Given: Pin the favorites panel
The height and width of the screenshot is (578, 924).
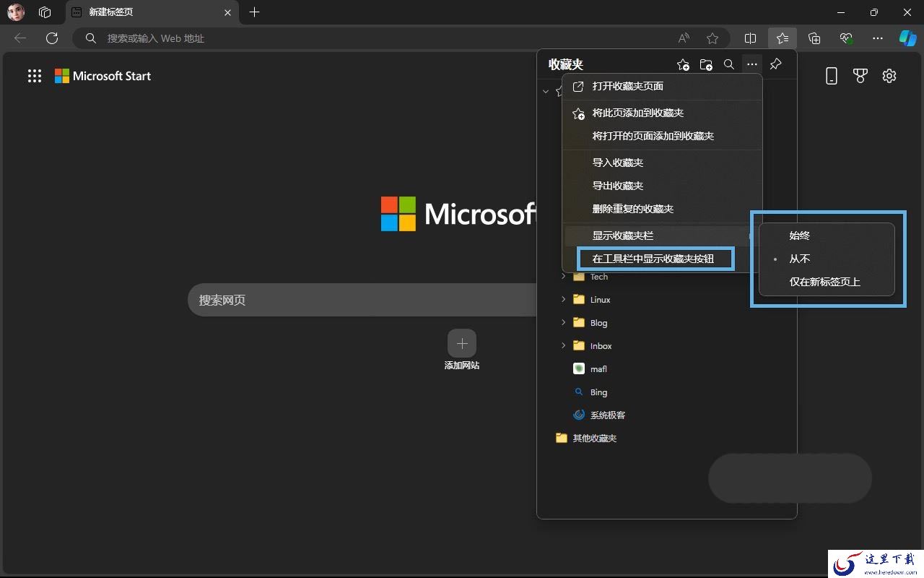Looking at the screenshot, I should click(x=775, y=64).
